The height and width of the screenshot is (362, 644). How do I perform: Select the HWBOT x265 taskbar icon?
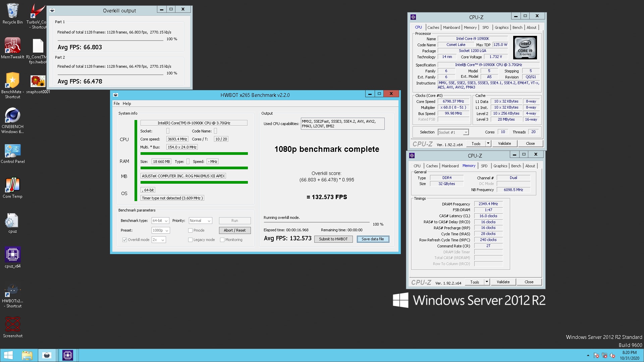pyautogui.click(x=47, y=355)
